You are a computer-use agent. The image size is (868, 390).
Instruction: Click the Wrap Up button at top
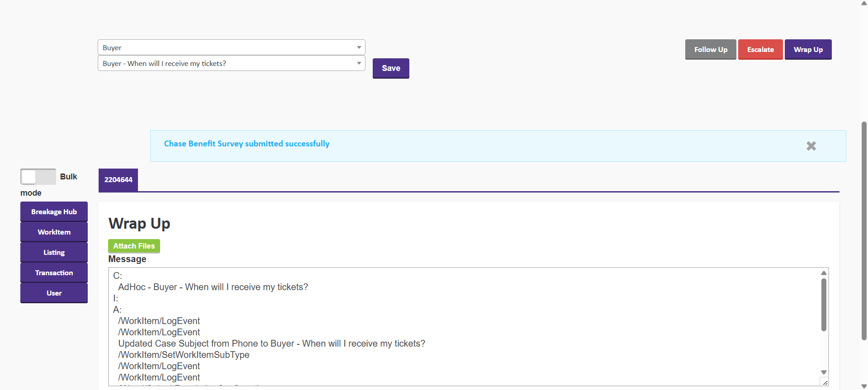coord(808,50)
